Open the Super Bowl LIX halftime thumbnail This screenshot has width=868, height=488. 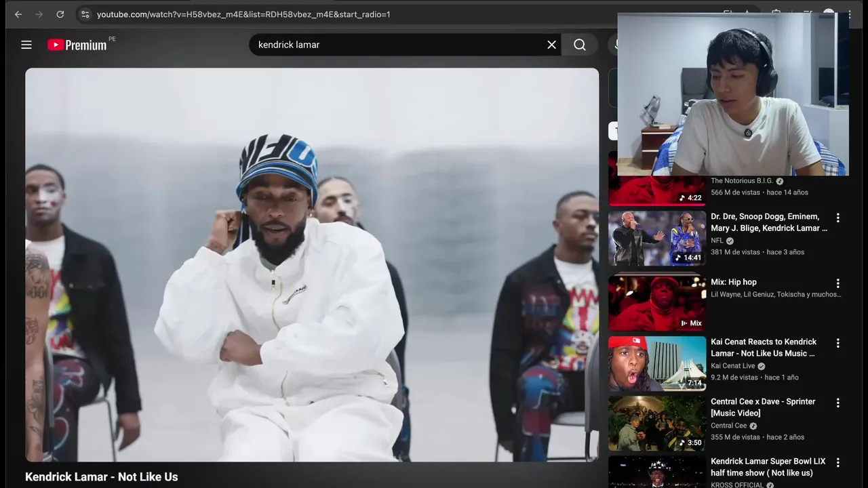[657, 472]
